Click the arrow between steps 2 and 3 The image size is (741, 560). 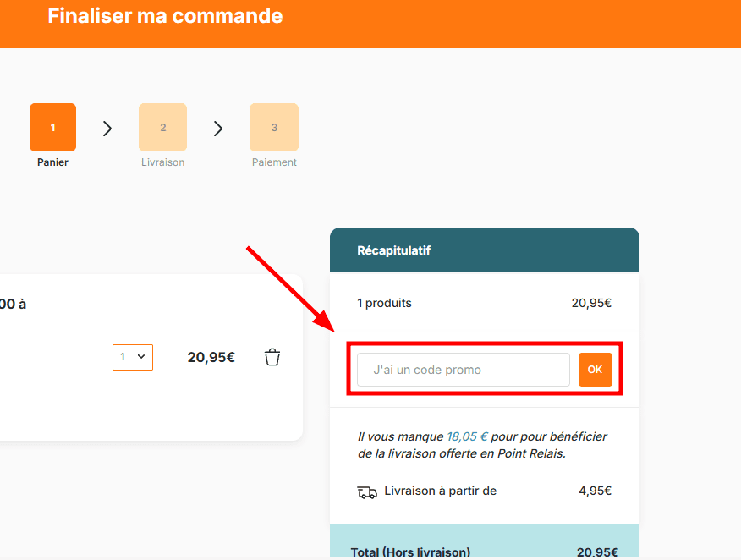(218, 129)
